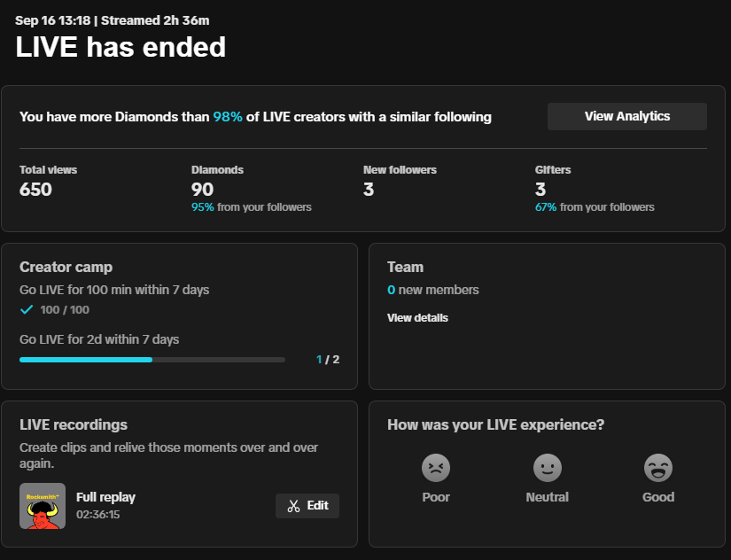731x560 pixels.
Task: Click the replay duration 02:36:15
Action: 97,514
